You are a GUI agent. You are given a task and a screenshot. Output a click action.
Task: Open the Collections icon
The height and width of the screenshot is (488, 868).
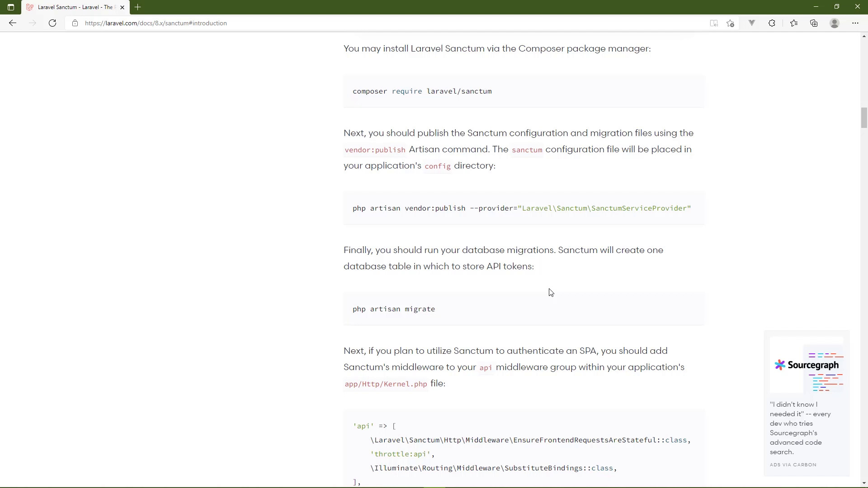pos(814,23)
